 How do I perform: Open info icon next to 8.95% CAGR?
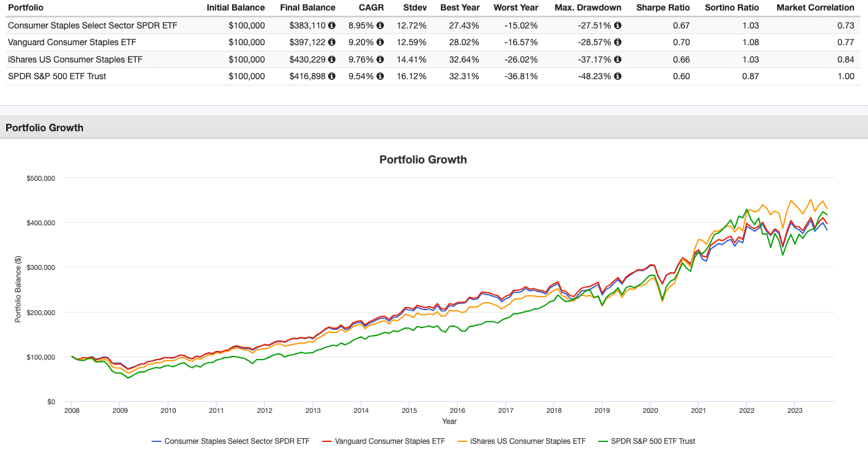(x=380, y=25)
